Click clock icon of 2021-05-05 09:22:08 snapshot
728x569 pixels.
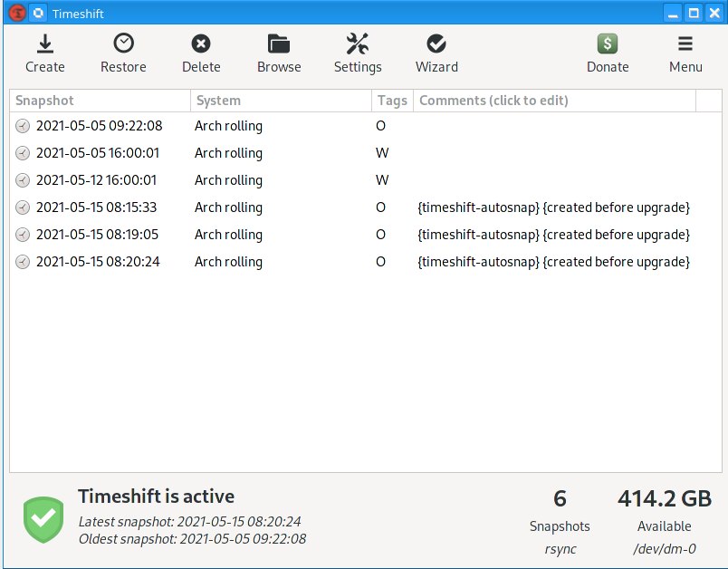click(23, 126)
